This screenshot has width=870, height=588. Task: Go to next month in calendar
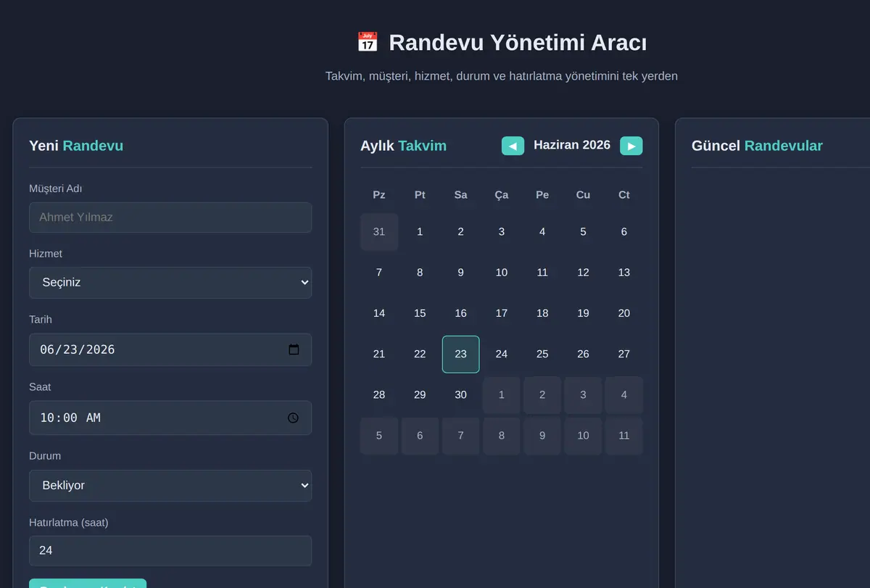tap(631, 146)
